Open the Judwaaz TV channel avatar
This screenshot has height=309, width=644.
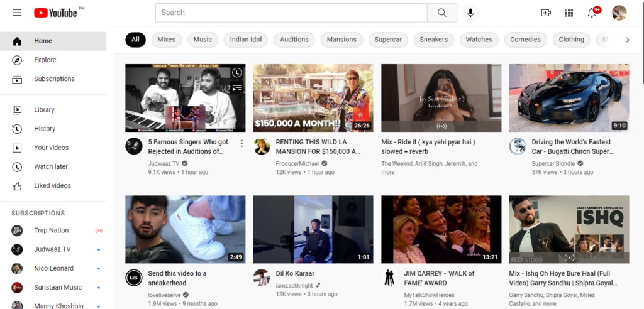point(134,146)
